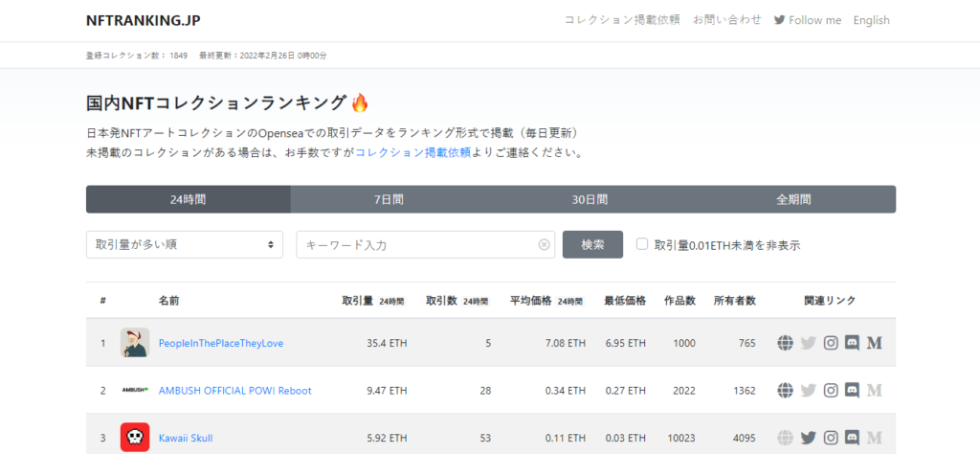Open Medium icon for PeopleInThePlaceTheyLove
This screenshot has height=454, width=980.
875,343
